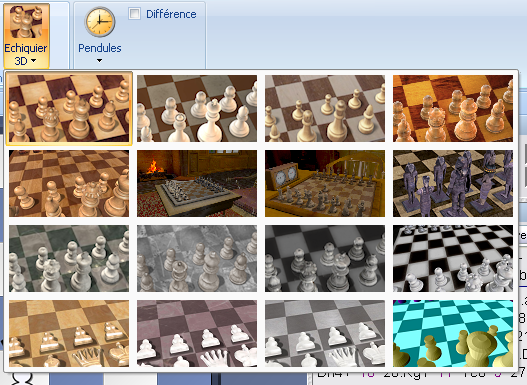527x385 pixels.
Task: Choose the board with chess clock scene
Action: coord(325,183)
